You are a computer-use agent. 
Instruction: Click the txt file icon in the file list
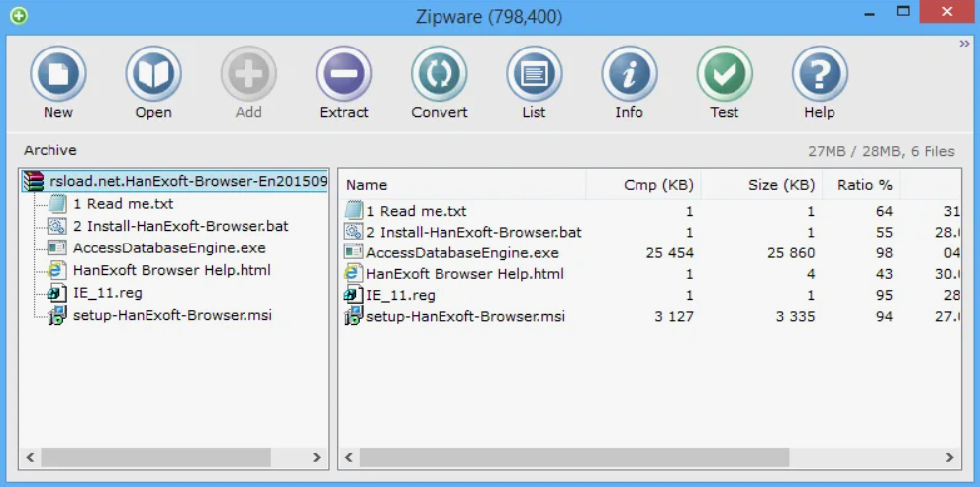pyautogui.click(x=353, y=210)
